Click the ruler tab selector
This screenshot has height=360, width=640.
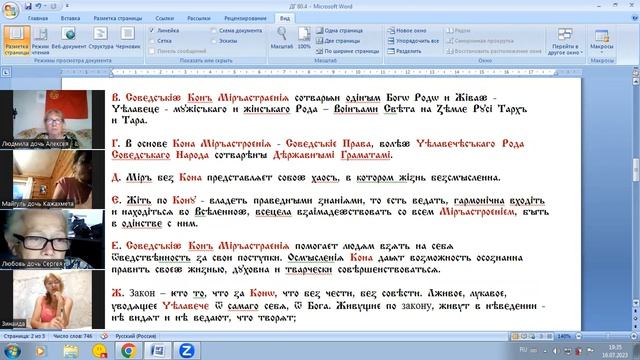pyautogui.click(x=6, y=72)
